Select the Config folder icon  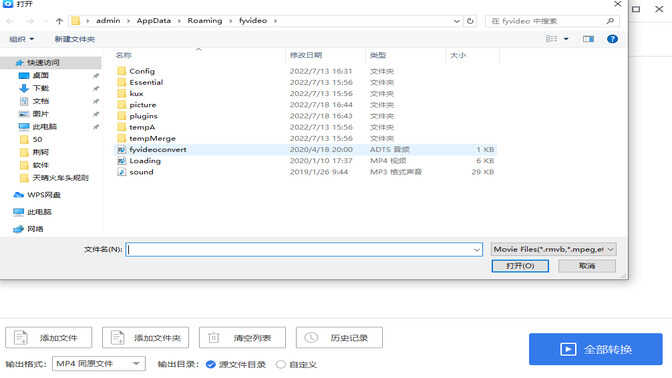click(122, 71)
